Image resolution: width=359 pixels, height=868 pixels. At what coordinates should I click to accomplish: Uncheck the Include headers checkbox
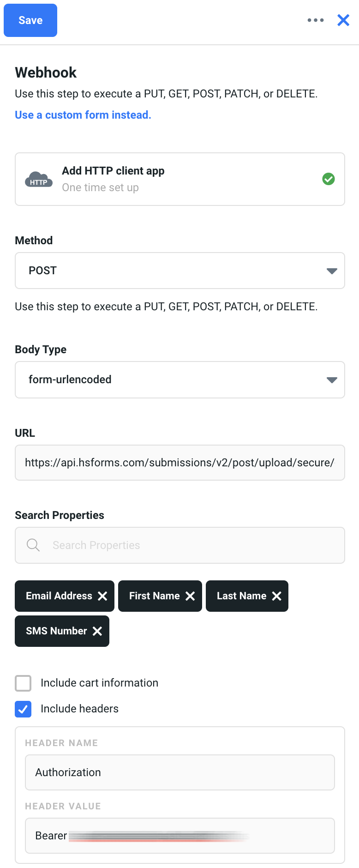pos(23,709)
